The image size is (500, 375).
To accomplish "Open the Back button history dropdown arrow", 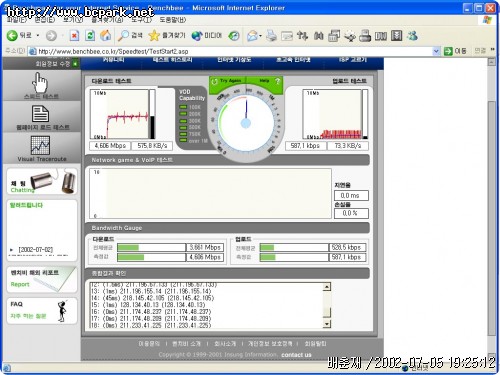I will coord(38,36).
